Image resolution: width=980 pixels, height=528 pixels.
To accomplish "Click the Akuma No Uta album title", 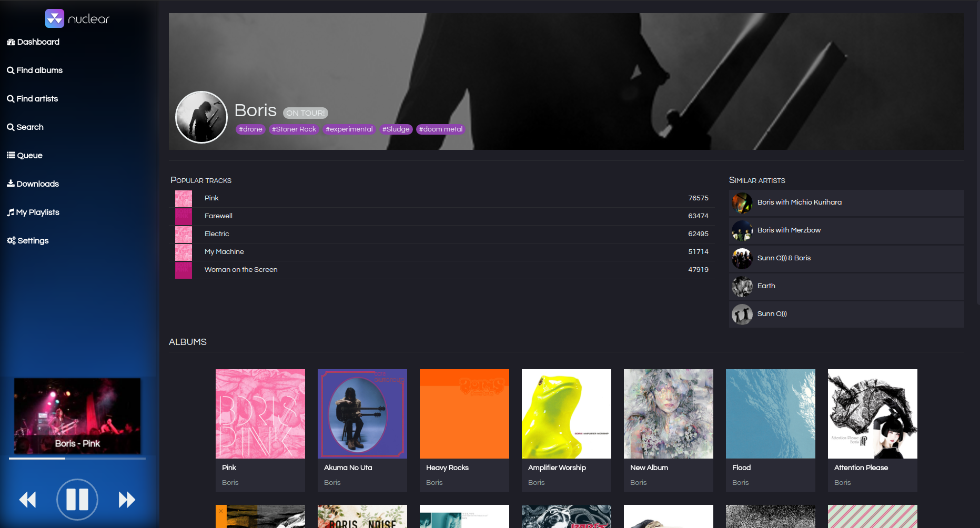I will point(348,468).
